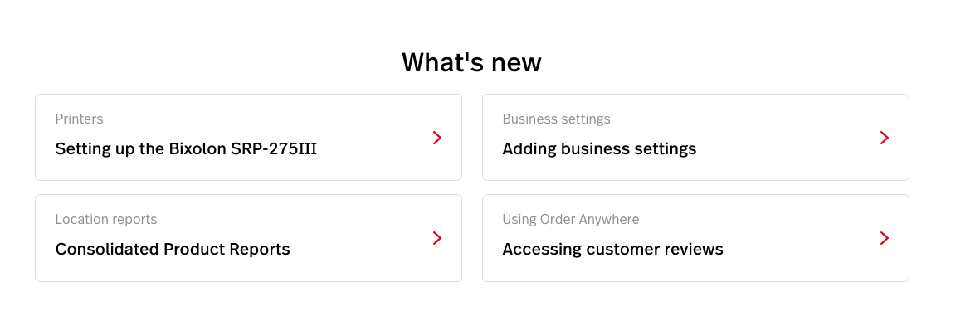Click the words Product Reports in the card title
Viewport: 980px width, 316px height.
(227, 249)
